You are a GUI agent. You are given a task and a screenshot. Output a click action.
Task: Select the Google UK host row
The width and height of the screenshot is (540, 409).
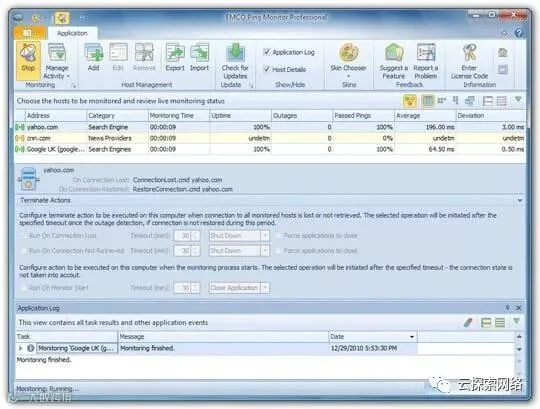pos(270,149)
